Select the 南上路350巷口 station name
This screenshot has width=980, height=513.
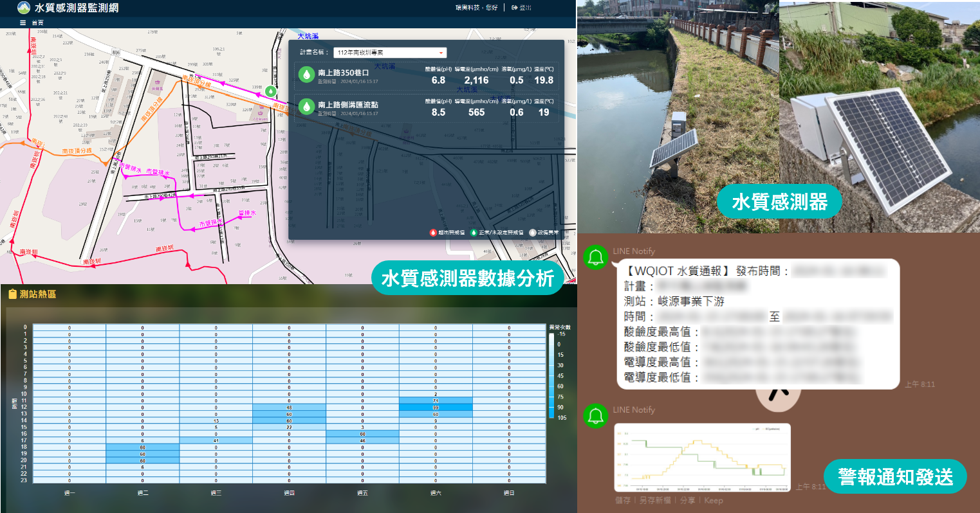click(x=344, y=73)
